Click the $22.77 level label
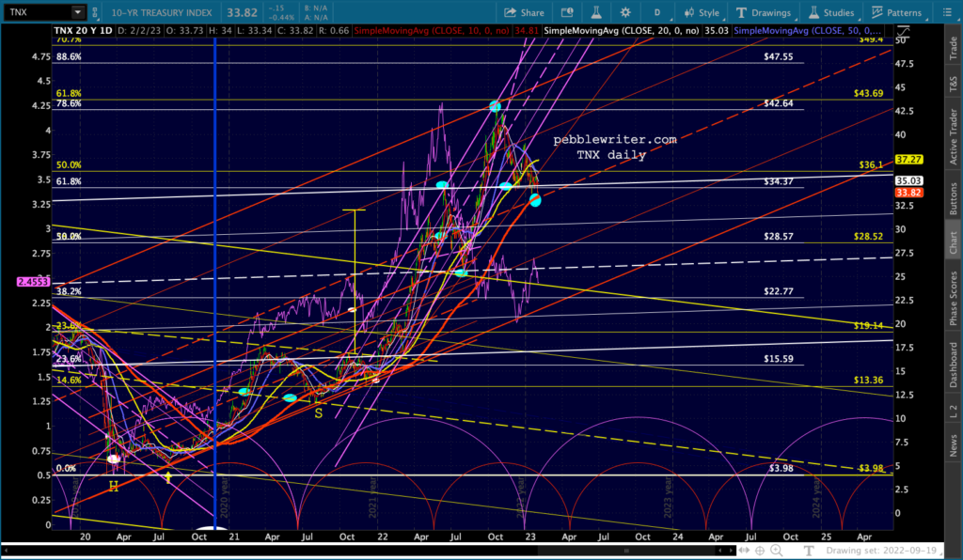The image size is (963, 560). [778, 291]
